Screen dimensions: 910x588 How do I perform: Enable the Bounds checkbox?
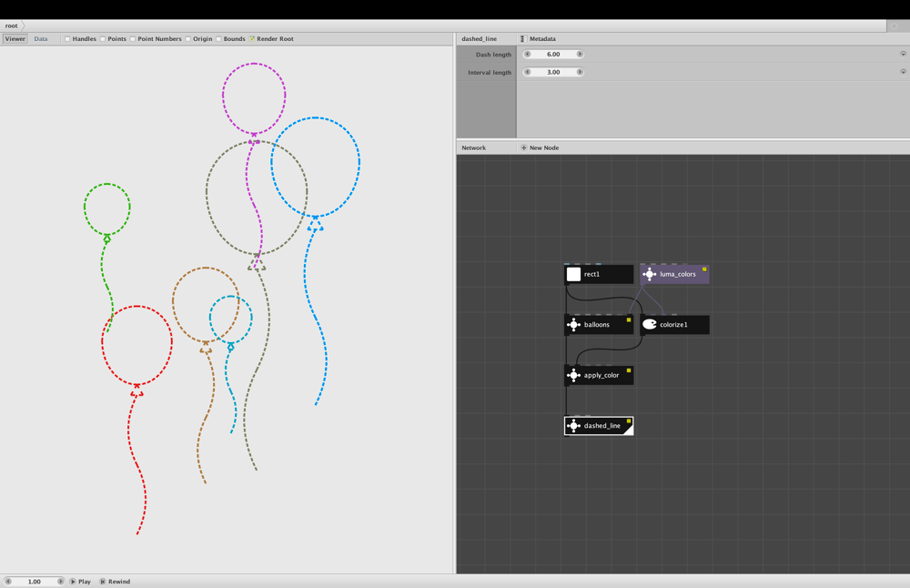(218, 39)
